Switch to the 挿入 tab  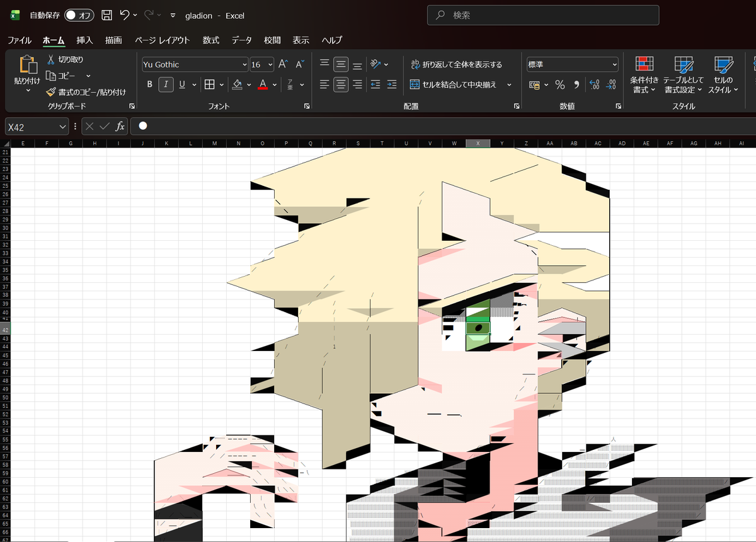pyautogui.click(x=84, y=40)
